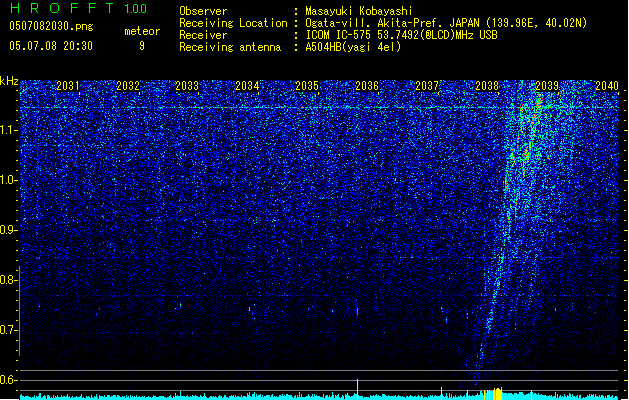Click the tall yellow spike below 2036
The height and width of the screenshot is (400, 629).
(357, 389)
